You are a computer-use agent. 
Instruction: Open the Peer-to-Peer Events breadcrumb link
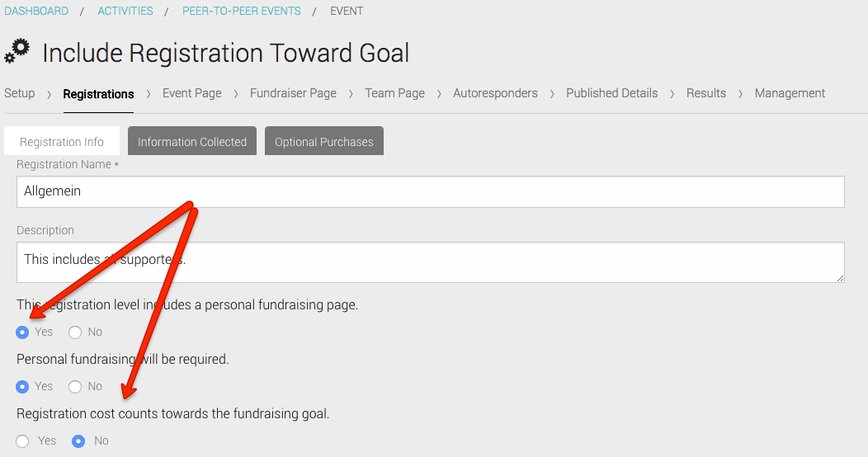[242, 11]
